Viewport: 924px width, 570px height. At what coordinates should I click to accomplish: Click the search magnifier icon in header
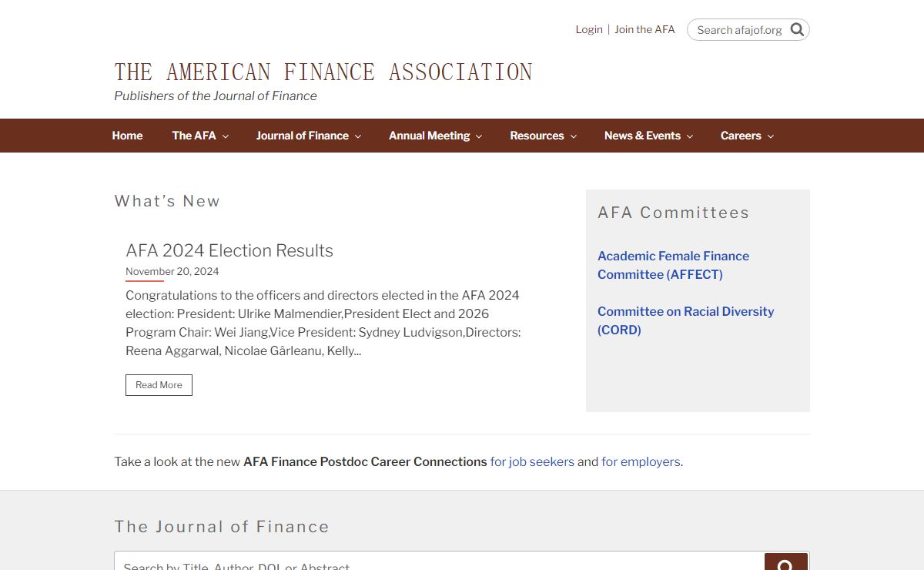tap(797, 29)
